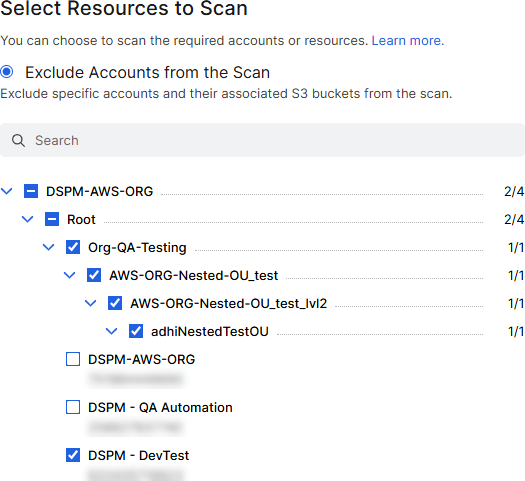The height and width of the screenshot is (481, 525).
Task: Collapse the AWS-ORG-Nested-OU_test_lvl2 node
Action: (90, 303)
